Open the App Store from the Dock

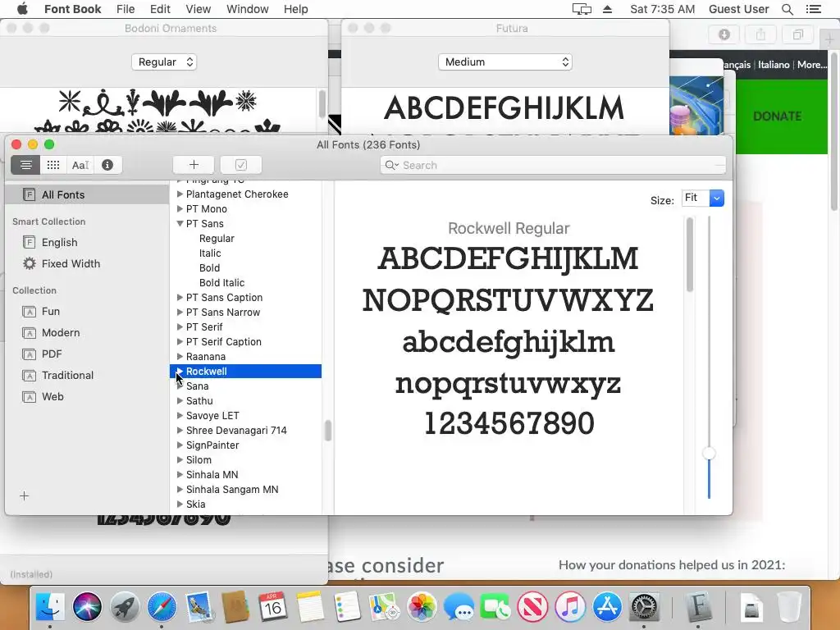[x=607, y=606]
